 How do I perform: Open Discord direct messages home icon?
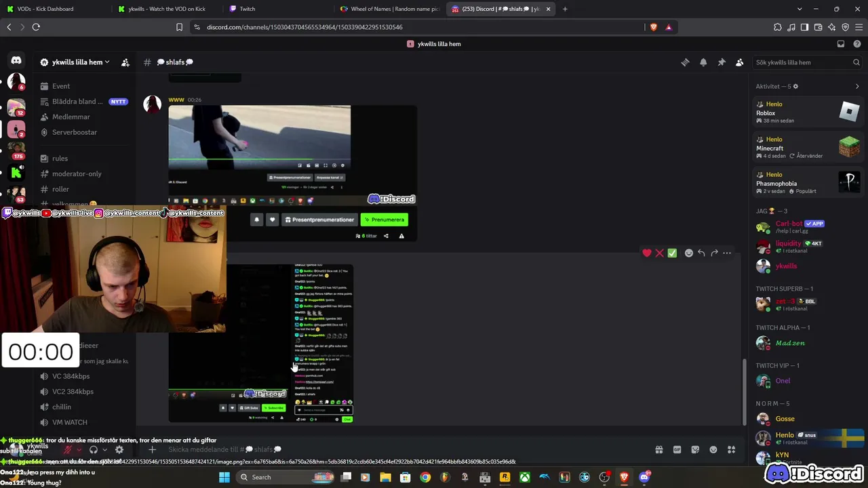coord(16,60)
